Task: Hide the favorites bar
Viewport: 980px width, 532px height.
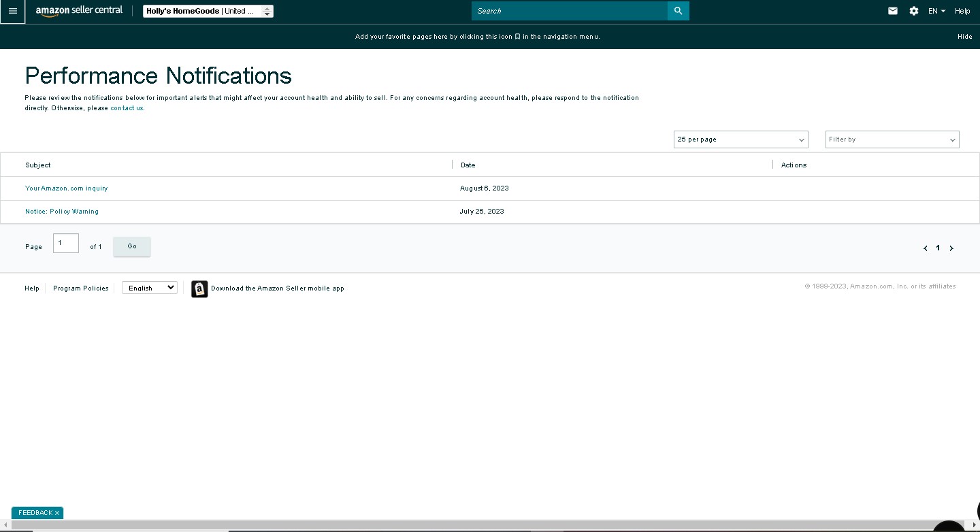Action: point(964,37)
